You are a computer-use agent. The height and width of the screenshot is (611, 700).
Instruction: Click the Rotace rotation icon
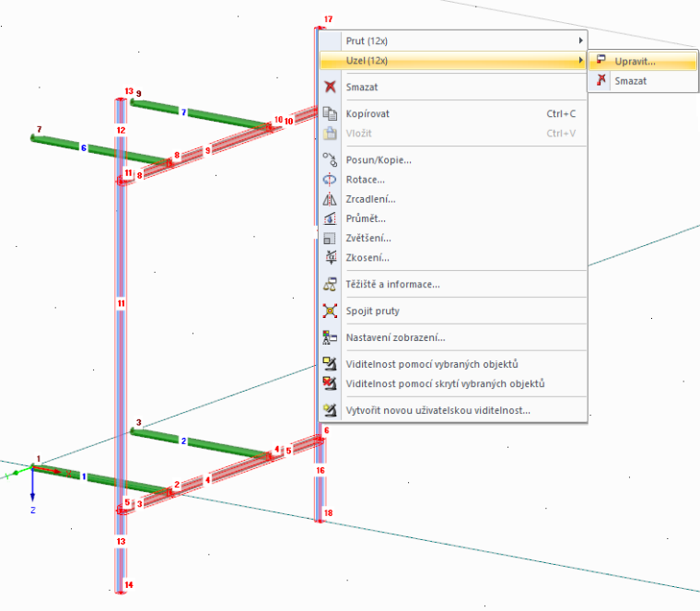click(x=330, y=180)
